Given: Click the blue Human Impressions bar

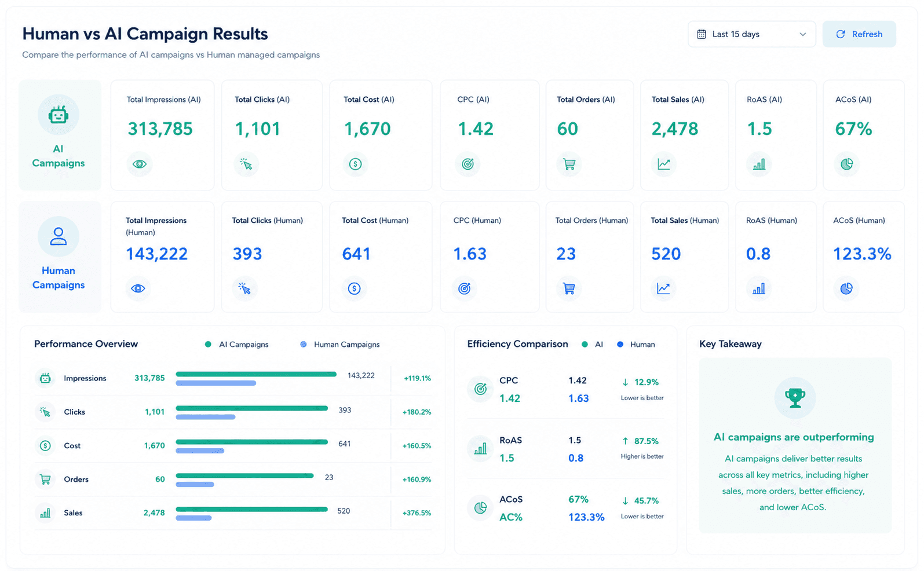Looking at the screenshot, I should tap(216, 383).
